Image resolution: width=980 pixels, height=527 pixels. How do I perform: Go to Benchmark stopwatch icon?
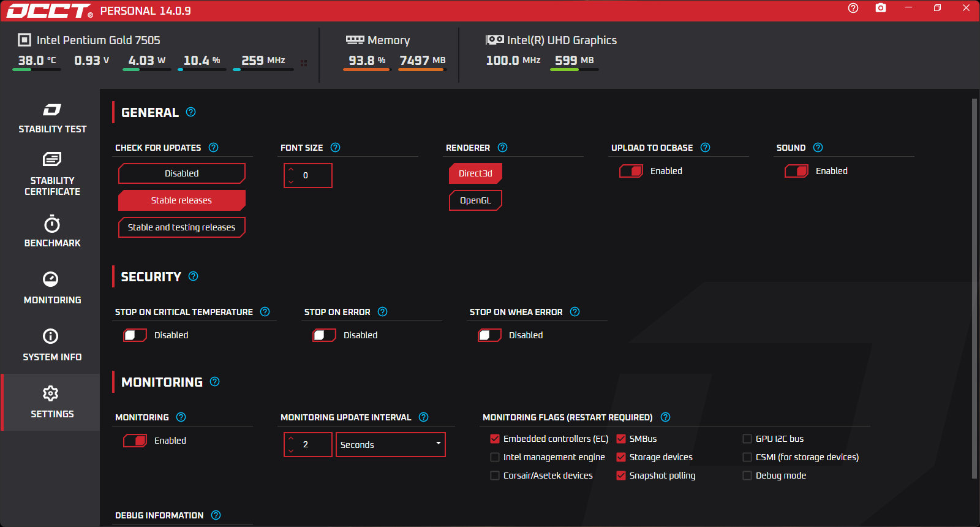[x=52, y=224]
